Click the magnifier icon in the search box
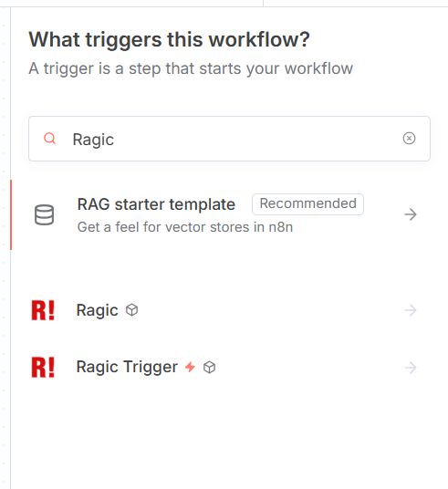The height and width of the screenshot is (489, 448). pos(49,138)
